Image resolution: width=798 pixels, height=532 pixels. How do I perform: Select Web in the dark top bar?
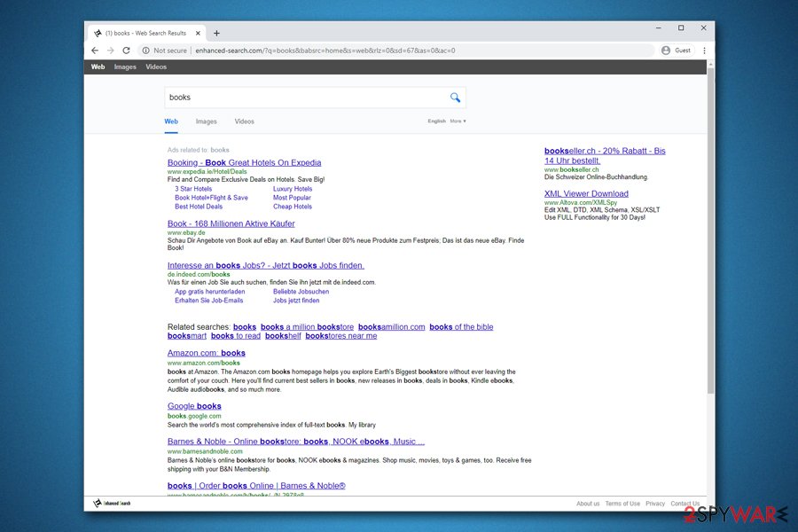click(98, 66)
